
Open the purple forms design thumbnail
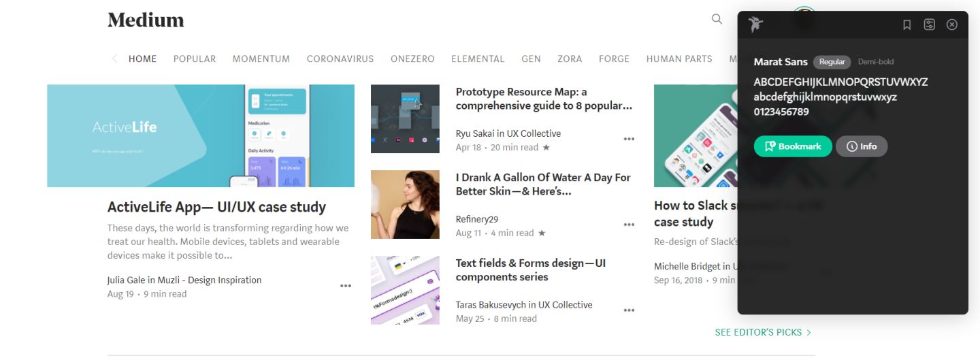click(x=405, y=290)
